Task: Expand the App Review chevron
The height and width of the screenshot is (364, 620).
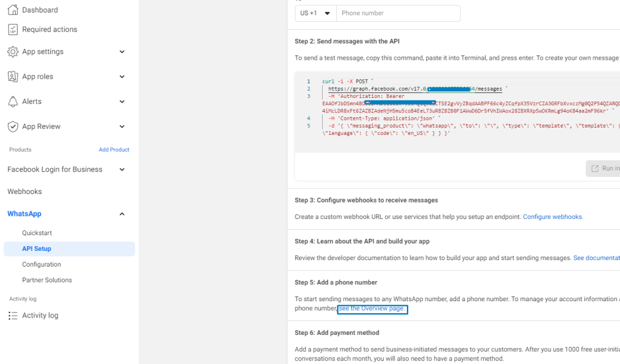Action: pos(122,126)
